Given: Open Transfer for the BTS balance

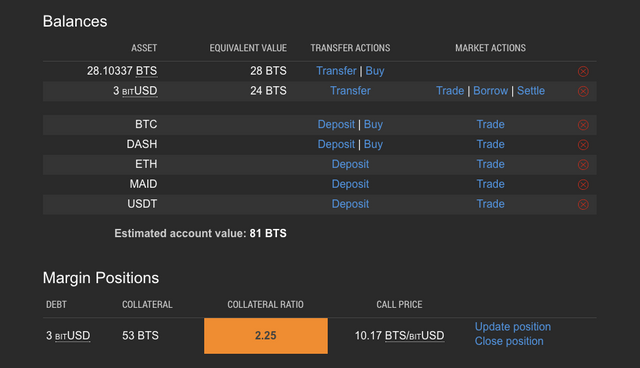Looking at the screenshot, I should [x=336, y=71].
